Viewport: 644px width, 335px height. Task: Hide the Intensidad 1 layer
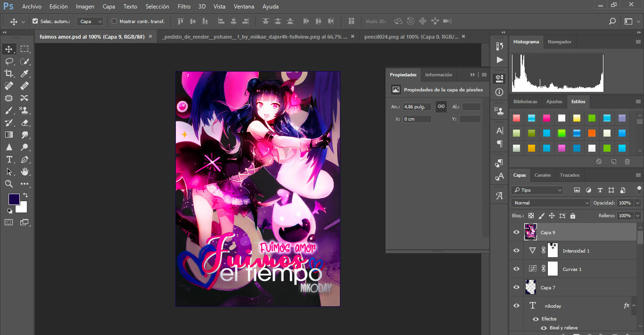click(516, 251)
